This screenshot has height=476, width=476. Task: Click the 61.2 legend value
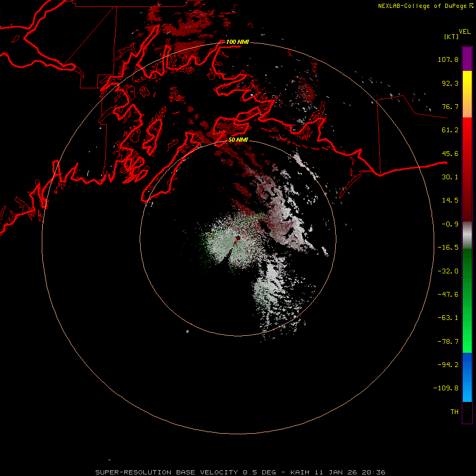click(450, 130)
